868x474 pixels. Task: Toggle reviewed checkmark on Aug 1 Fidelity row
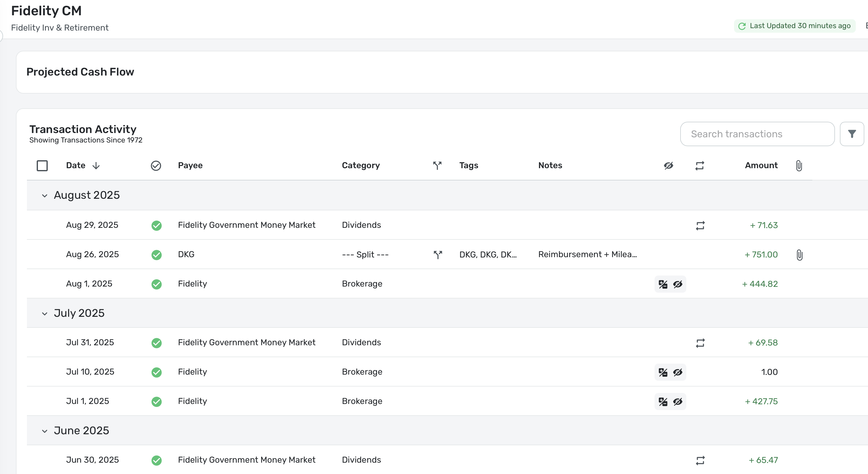[156, 284]
